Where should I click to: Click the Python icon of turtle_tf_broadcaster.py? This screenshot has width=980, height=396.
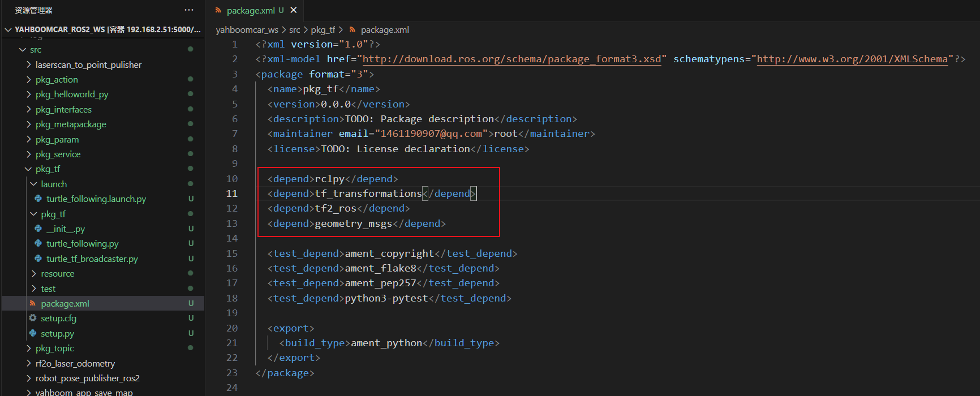38,259
